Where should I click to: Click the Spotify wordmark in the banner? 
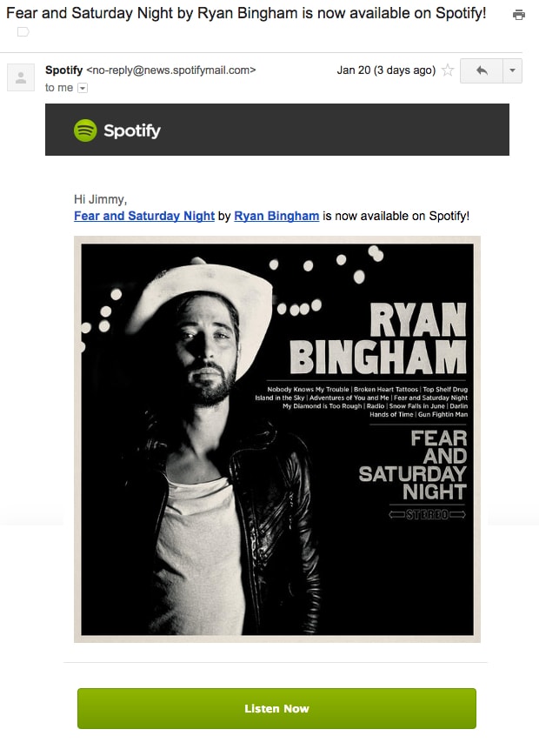point(132,130)
